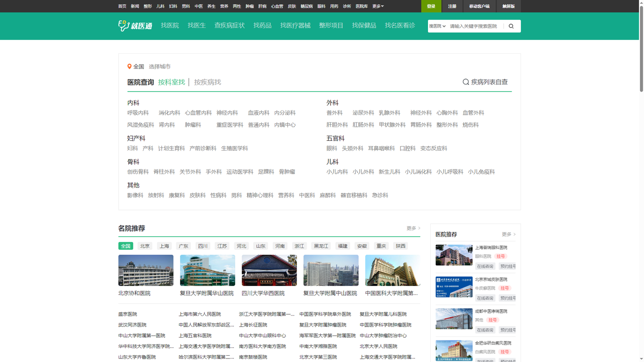
Task: Click 在线咨询 for 北京京城皮肤医院
Action: (485, 298)
